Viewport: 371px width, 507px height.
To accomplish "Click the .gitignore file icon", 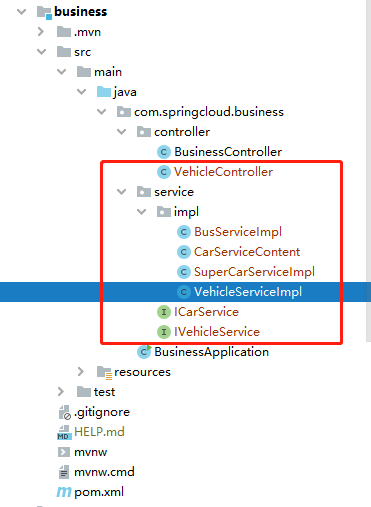I will (x=64, y=412).
